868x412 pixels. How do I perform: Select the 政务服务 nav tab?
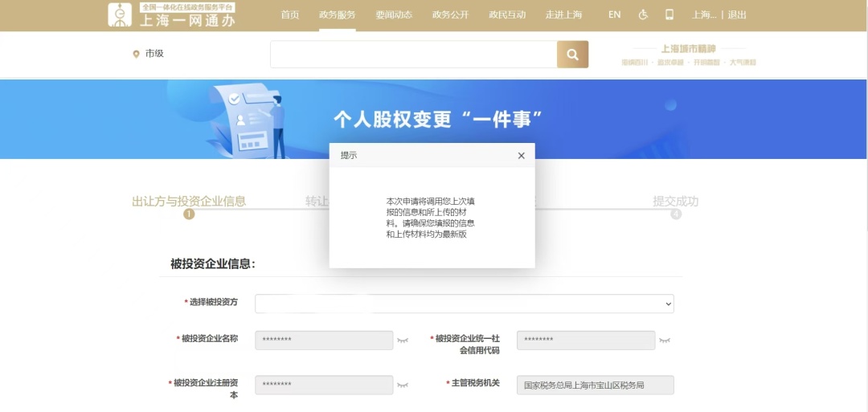click(337, 15)
